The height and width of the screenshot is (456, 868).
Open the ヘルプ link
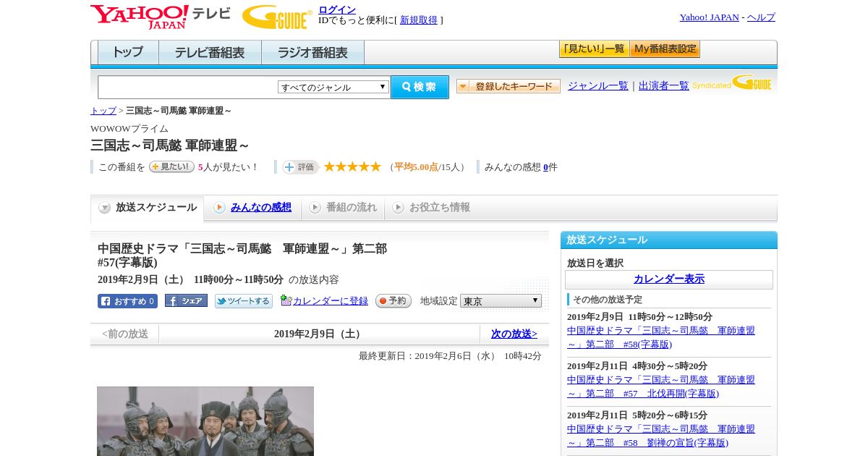pyautogui.click(x=761, y=17)
